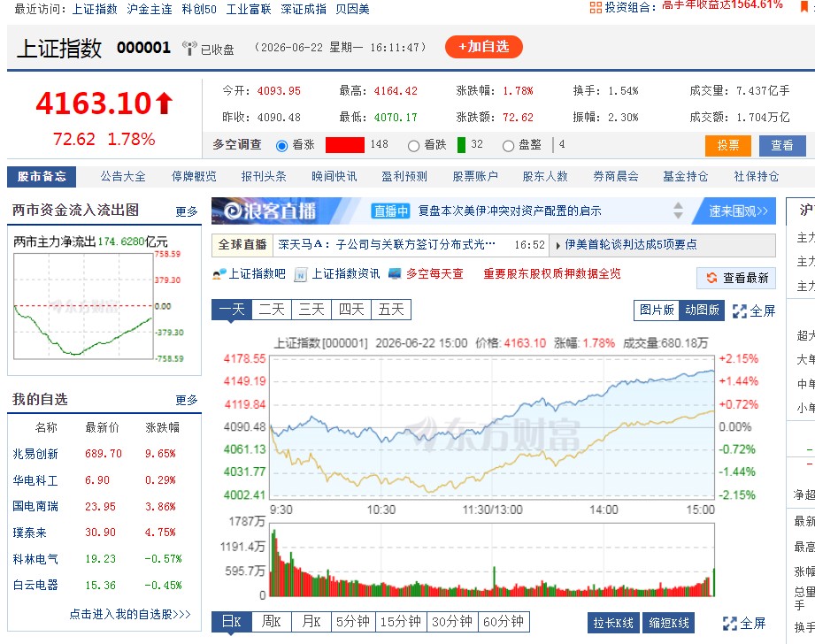This screenshot has width=815, height=644.
Task: Select the 看跌 radio button
Action: 414,146
